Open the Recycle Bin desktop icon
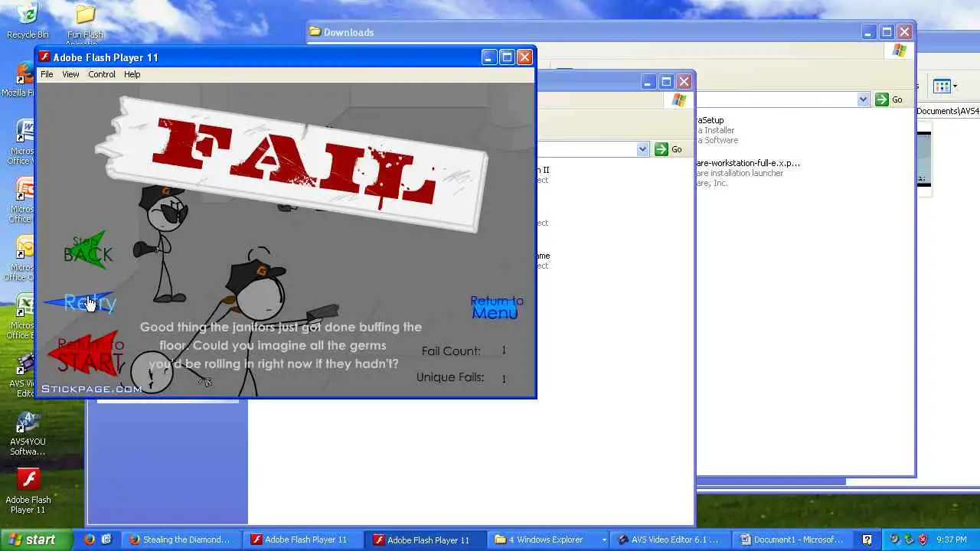The height and width of the screenshot is (551, 980). tap(27, 20)
